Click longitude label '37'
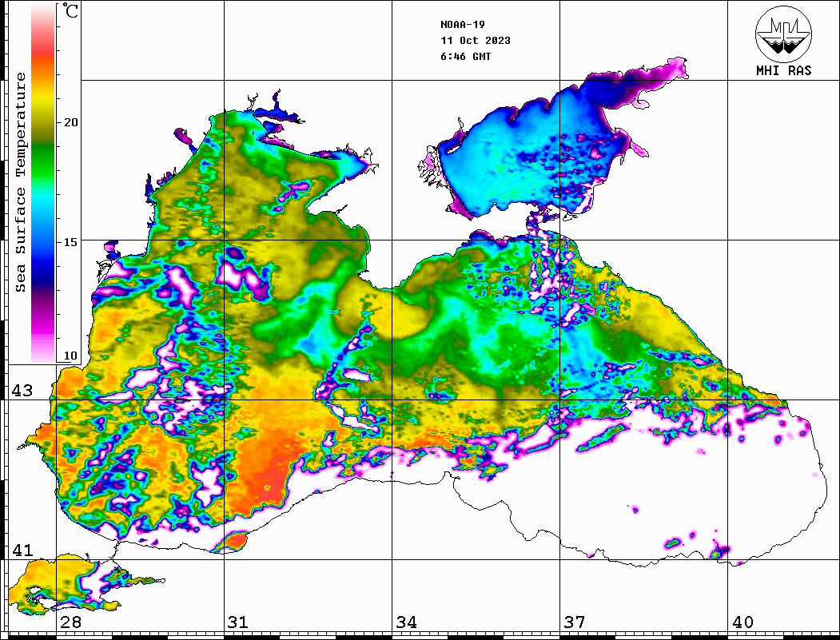Screen dimensions: 840x640 tap(575, 622)
